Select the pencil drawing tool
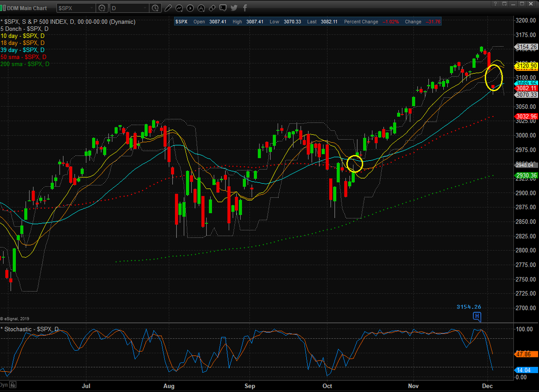 point(168,8)
